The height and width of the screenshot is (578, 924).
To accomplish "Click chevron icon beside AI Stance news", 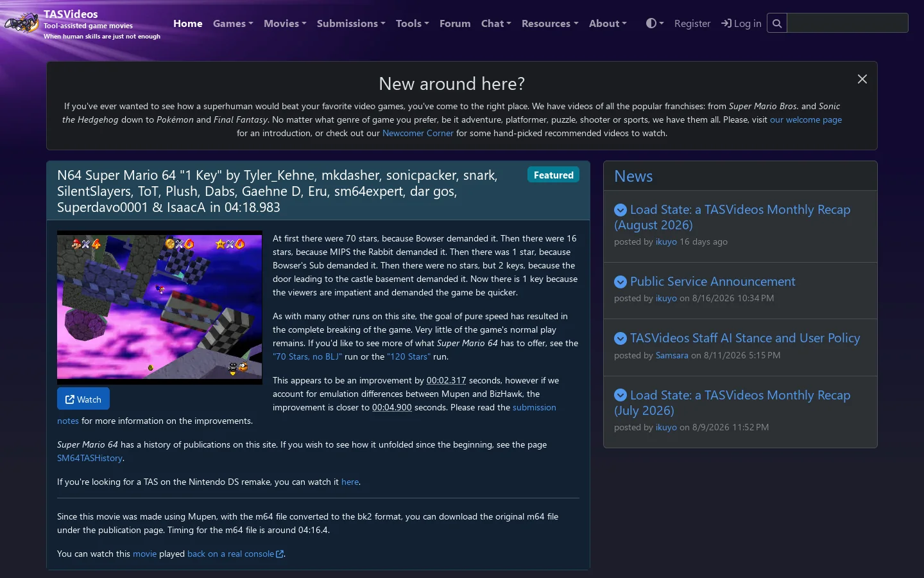I will point(620,338).
